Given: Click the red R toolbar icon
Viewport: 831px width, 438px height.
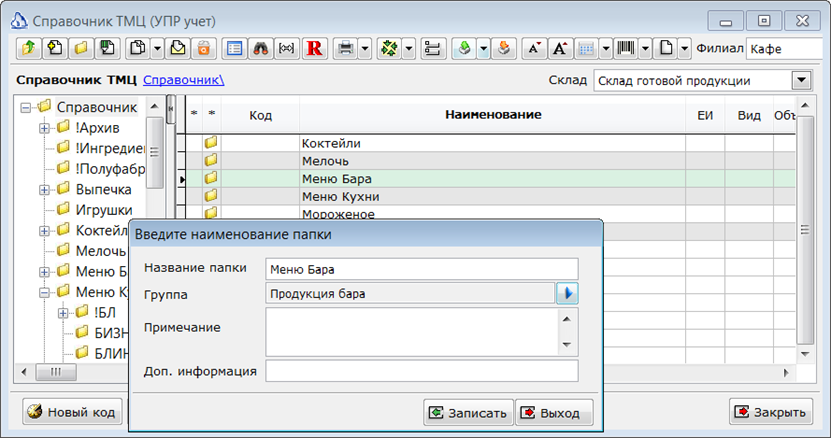Looking at the screenshot, I should pos(314,49).
